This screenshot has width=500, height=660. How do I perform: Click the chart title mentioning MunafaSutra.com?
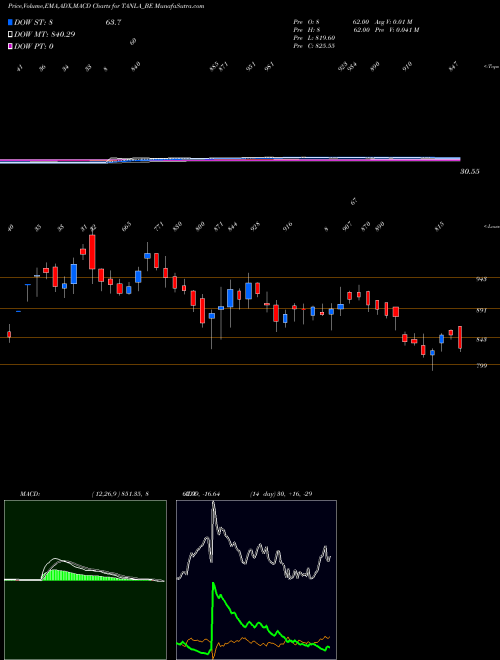pos(106,6)
